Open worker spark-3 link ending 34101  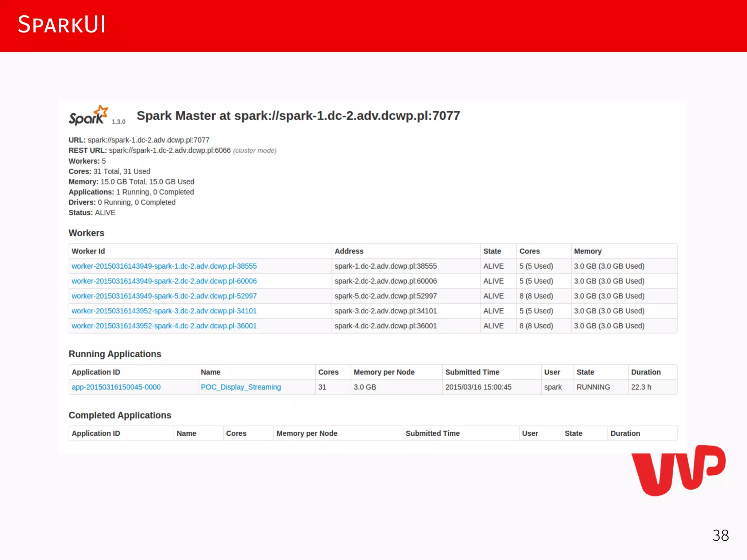[x=164, y=311]
